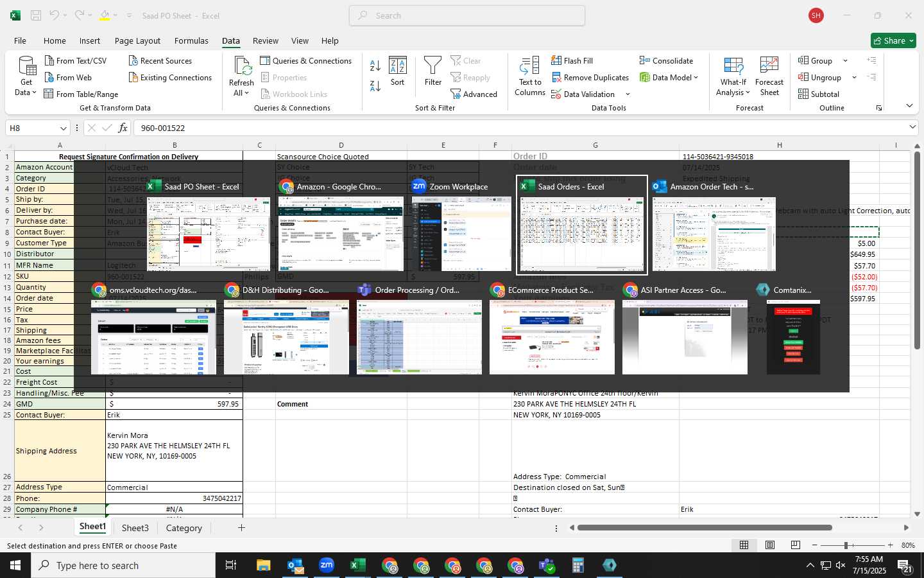The width and height of the screenshot is (924, 578).
Task: Open Calculator from the taskbar
Action: pyautogui.click(x=577, y=565)
